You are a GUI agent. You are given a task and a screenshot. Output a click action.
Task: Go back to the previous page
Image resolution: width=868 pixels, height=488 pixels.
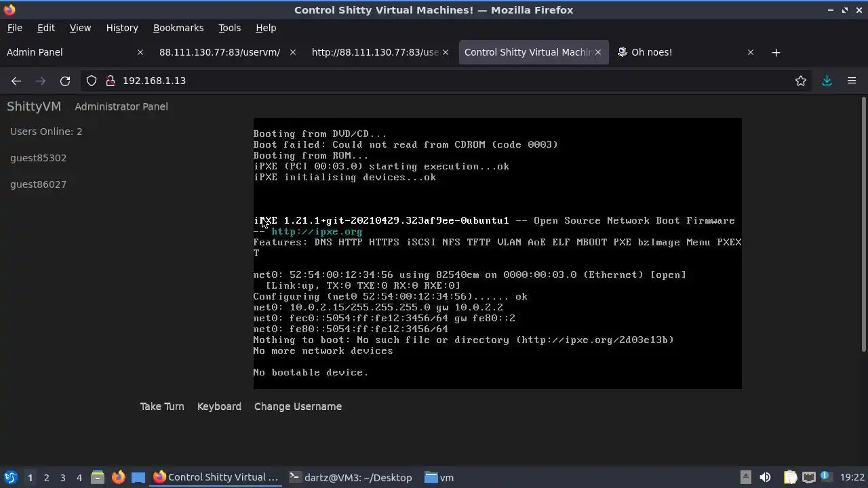coord(16,81)
